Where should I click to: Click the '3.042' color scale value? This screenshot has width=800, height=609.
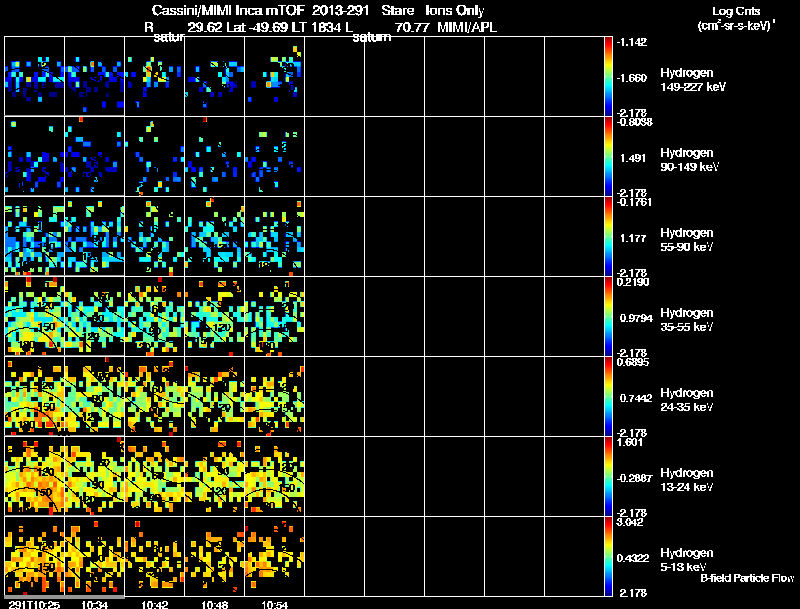pos(630,522)
